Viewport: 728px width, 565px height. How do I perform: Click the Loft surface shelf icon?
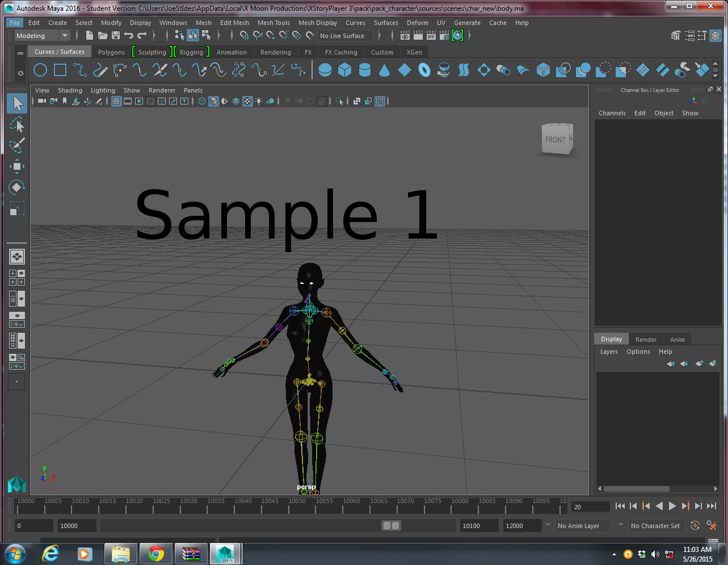(464, 70)
